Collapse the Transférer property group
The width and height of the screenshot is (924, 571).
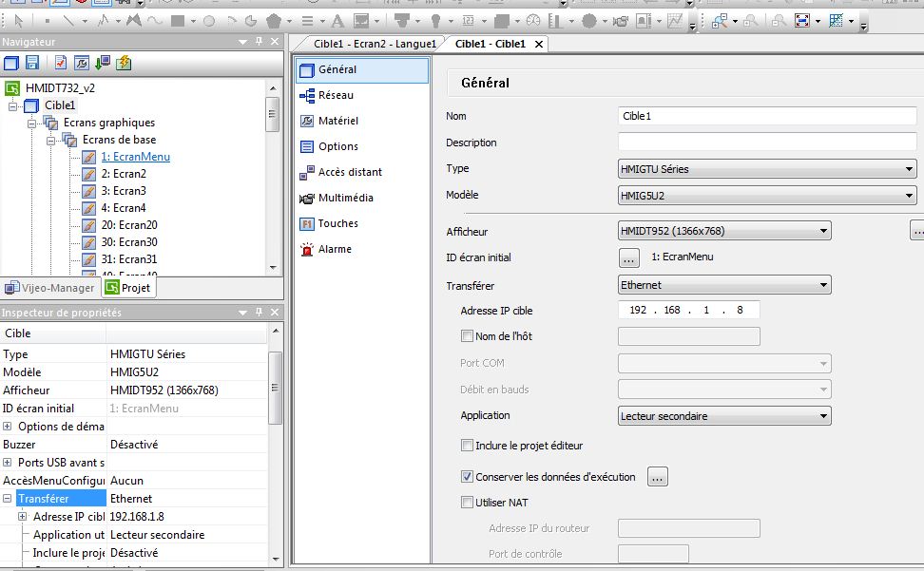click(8, 499)
